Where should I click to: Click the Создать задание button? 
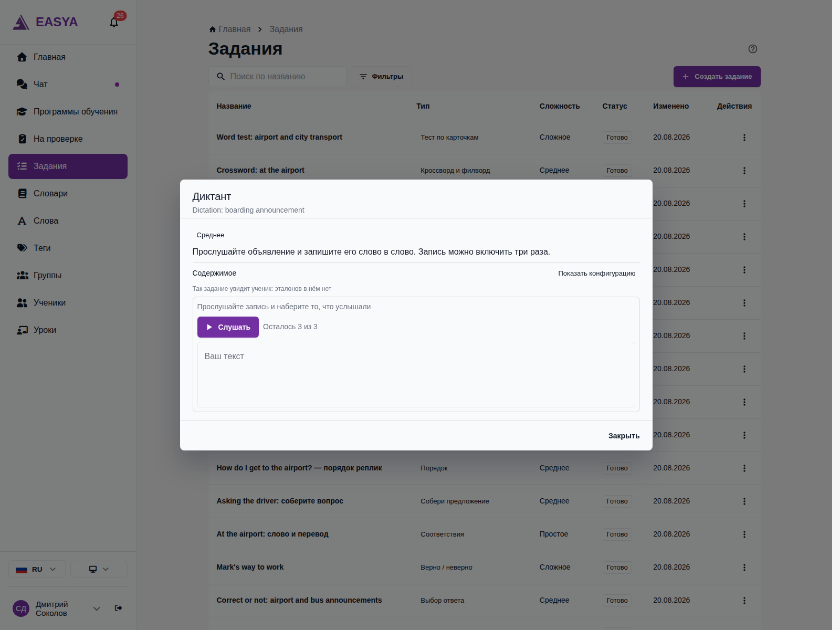pos(717,77)
